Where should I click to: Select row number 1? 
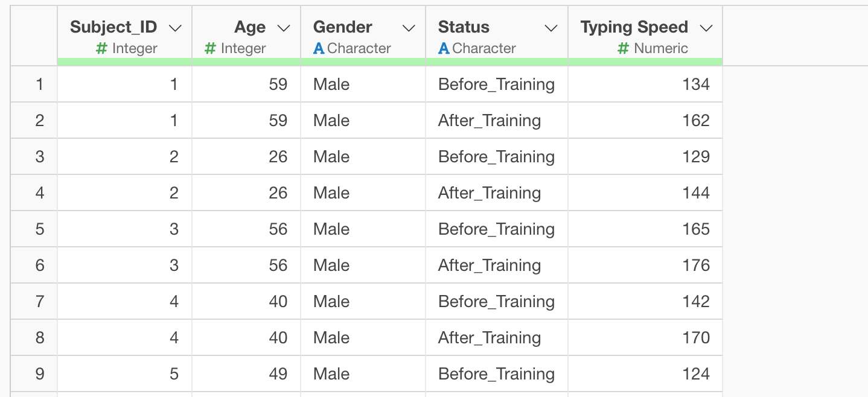40,84
